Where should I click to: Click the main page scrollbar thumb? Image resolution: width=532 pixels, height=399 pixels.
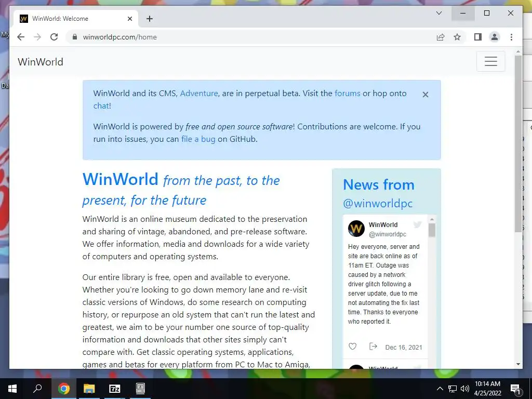pos(518,144)
